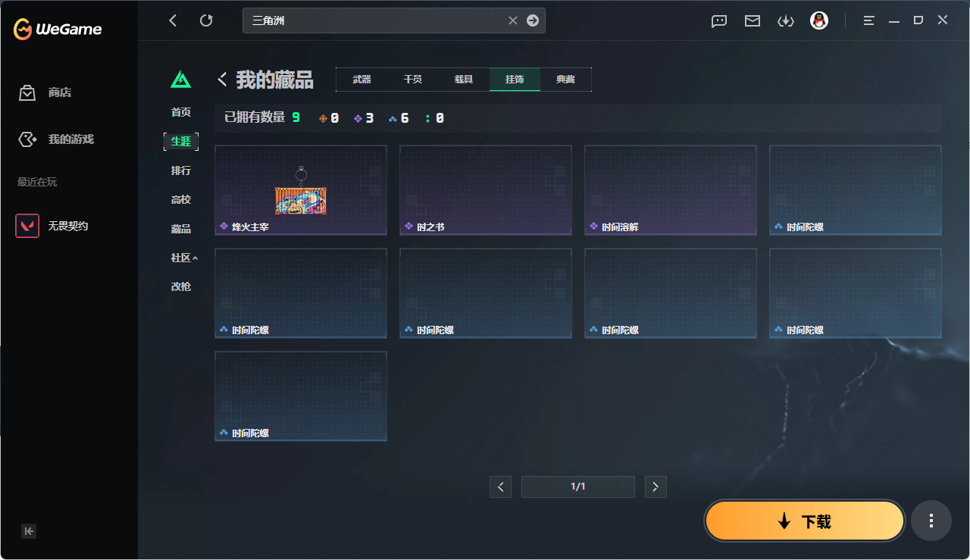Submit the search with the arrow icon
970x560 pixels.
[533, 20]
